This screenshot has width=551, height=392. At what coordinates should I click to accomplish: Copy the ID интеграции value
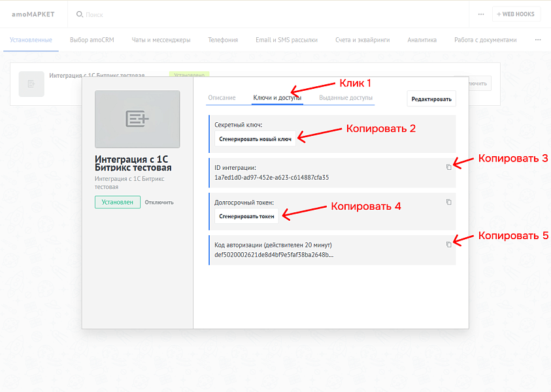click(x=448, y=167)
